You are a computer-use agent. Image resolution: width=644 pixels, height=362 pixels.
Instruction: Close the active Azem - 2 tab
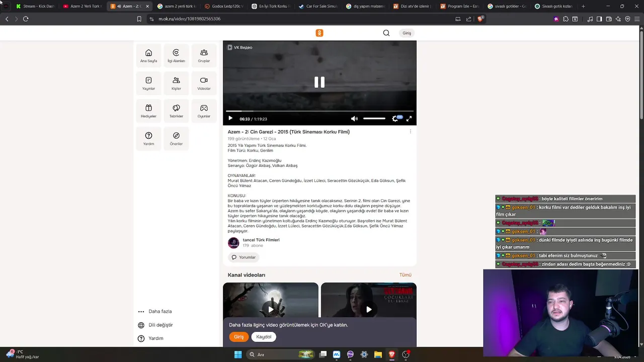[x=147, y=7]
